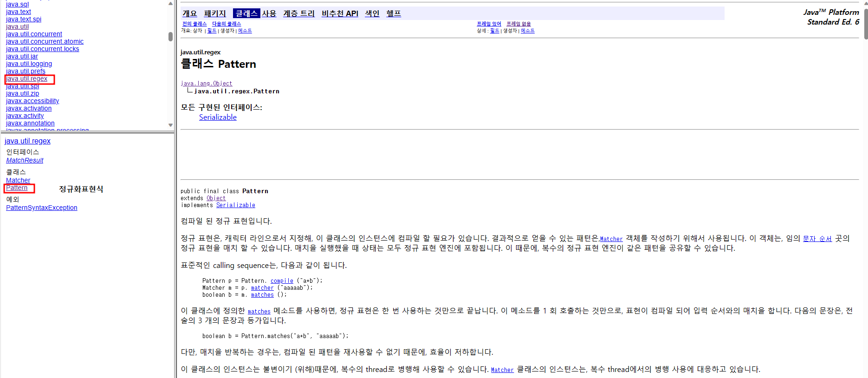This screenshot has width=868, height=378.
Task: Open matches link in the sample code block
Action: 262,295
